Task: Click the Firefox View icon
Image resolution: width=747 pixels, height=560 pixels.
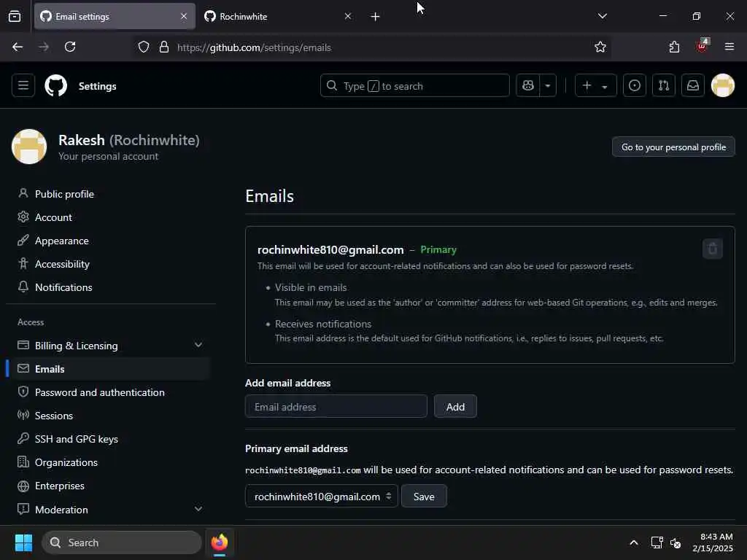Action: pos(15,17)
